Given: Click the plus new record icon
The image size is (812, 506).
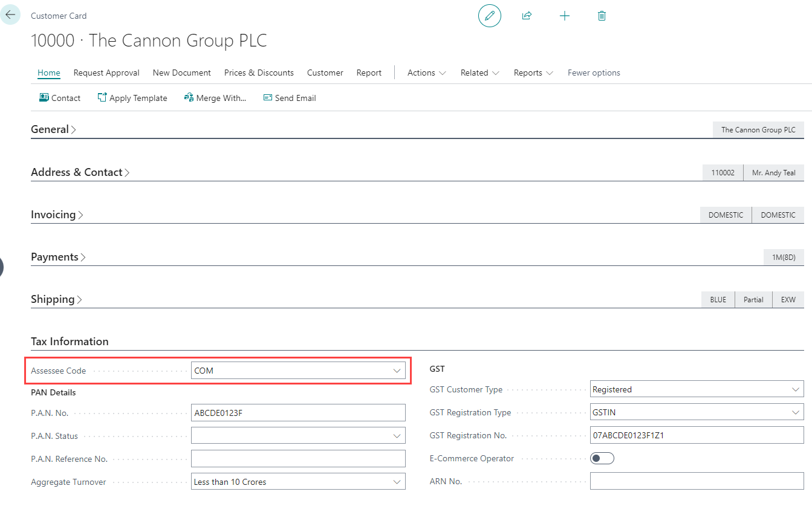Looking at the screenshot, I should point(564,16).
